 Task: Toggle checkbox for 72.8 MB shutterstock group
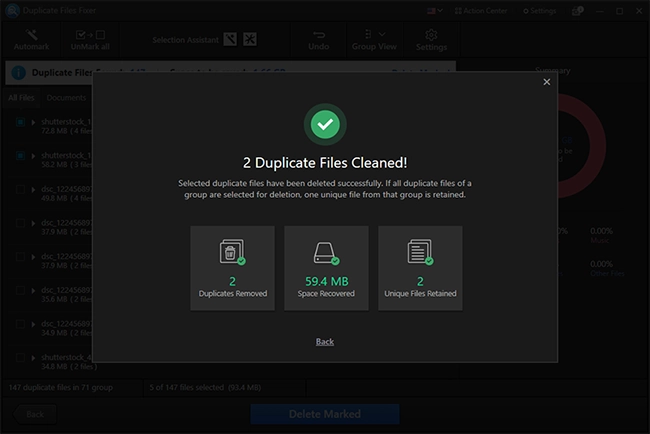coord(20,122)
